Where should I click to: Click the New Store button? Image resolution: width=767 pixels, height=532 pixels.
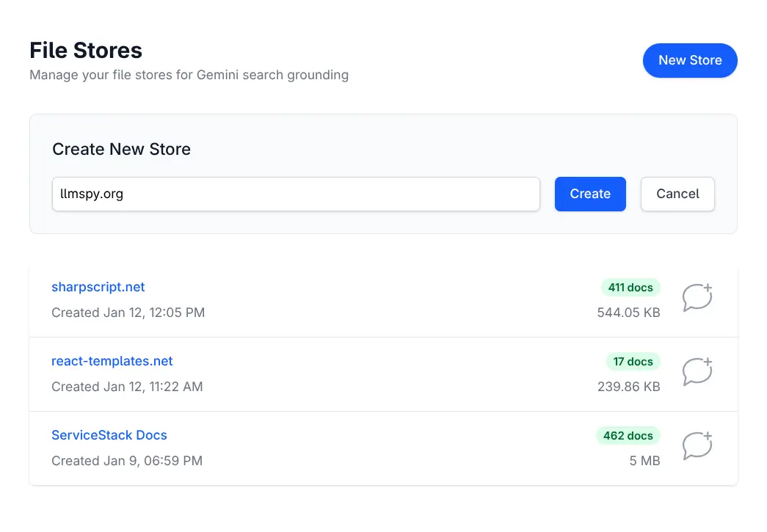(689, 60)
